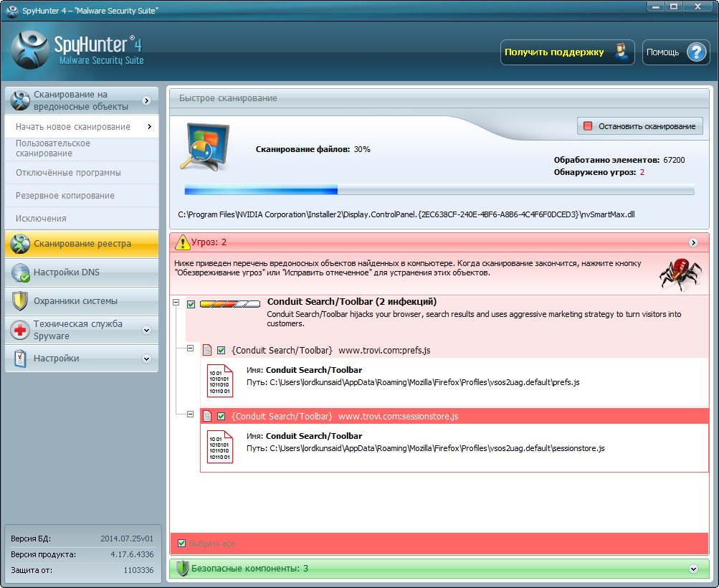Click the red cross Spyware helpdesk icon
Image resolution: width=719 pixels, height=588 pixels.
(x=20, y=330)
